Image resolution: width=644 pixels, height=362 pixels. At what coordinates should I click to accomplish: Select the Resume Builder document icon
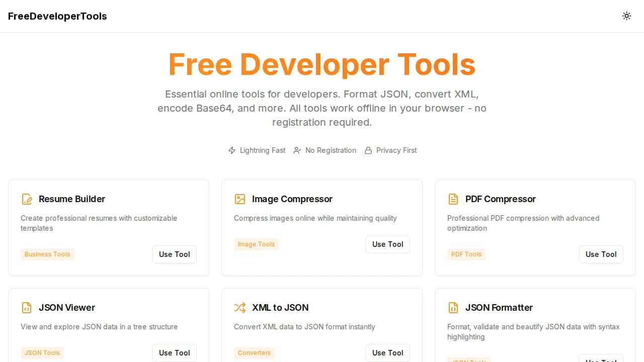click(27, 199)
